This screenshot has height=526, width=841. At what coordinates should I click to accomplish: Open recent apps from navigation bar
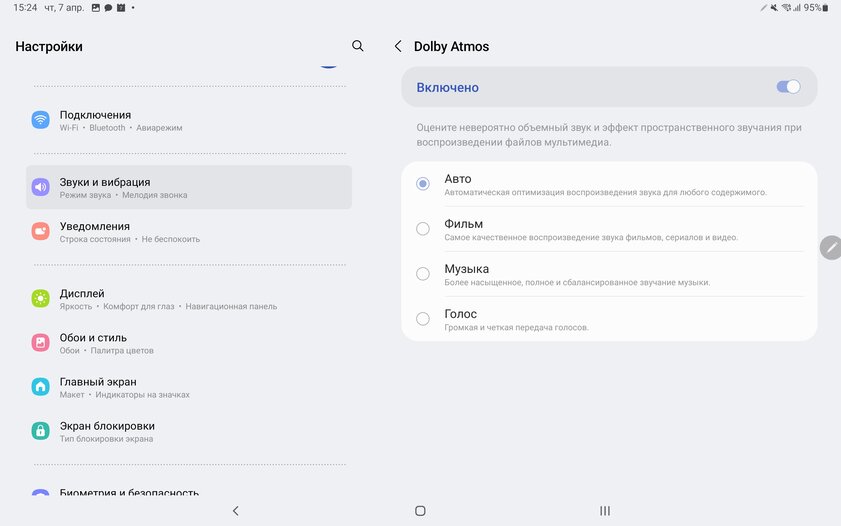605,511
